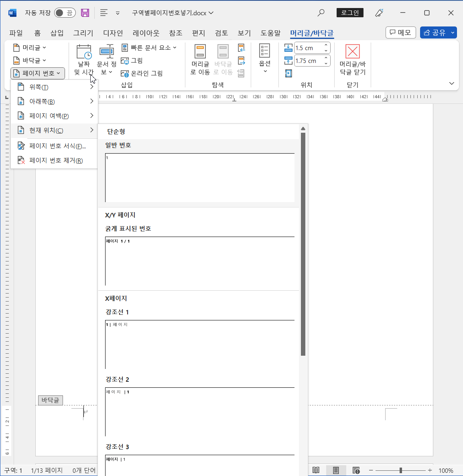463x476 pixels.
Task: Switch to the 디자인 tab
Action: (113, 33)
